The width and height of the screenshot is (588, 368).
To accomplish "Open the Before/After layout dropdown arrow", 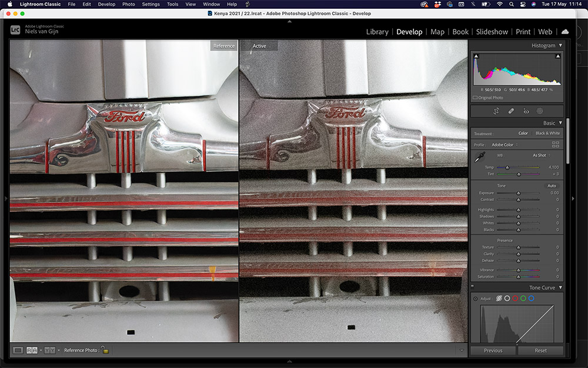I will [x=58, y=350].
